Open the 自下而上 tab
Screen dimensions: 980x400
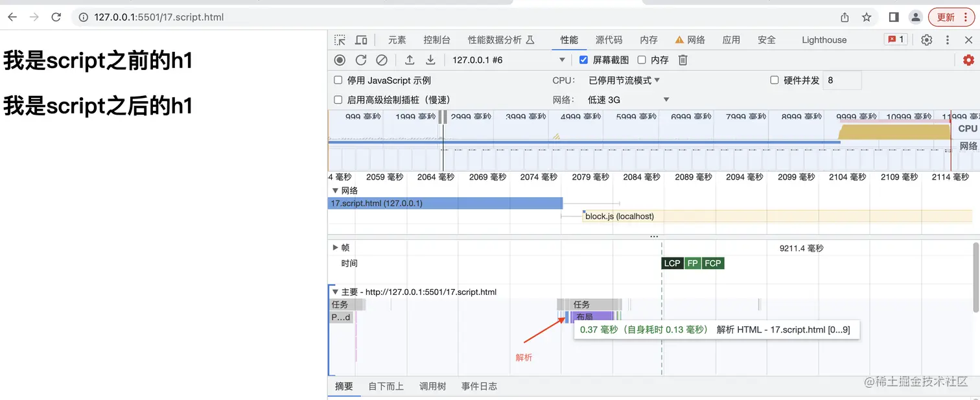pos(386,386)
